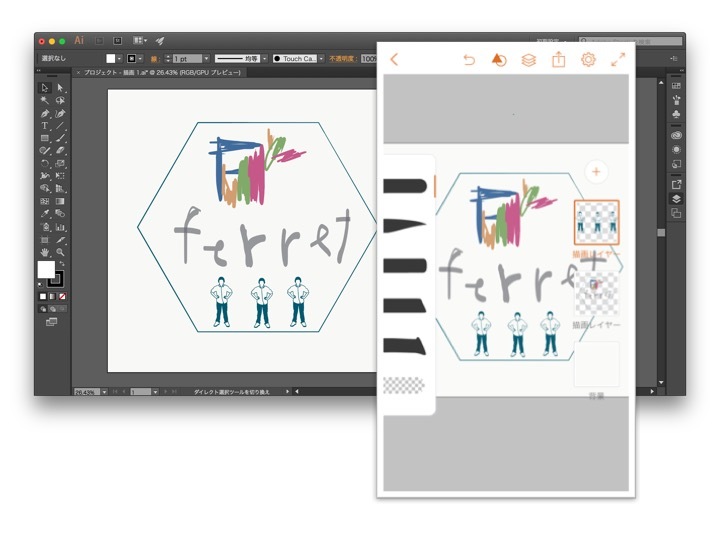This screenshot has width=720, height=540.
Task: Click the control bar white fill swatch
Action: [111, 59]
